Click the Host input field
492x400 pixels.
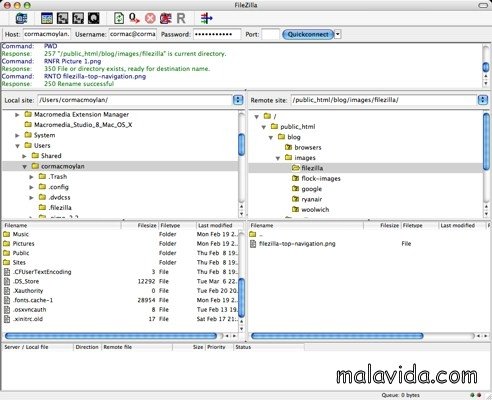click(47, 34)
